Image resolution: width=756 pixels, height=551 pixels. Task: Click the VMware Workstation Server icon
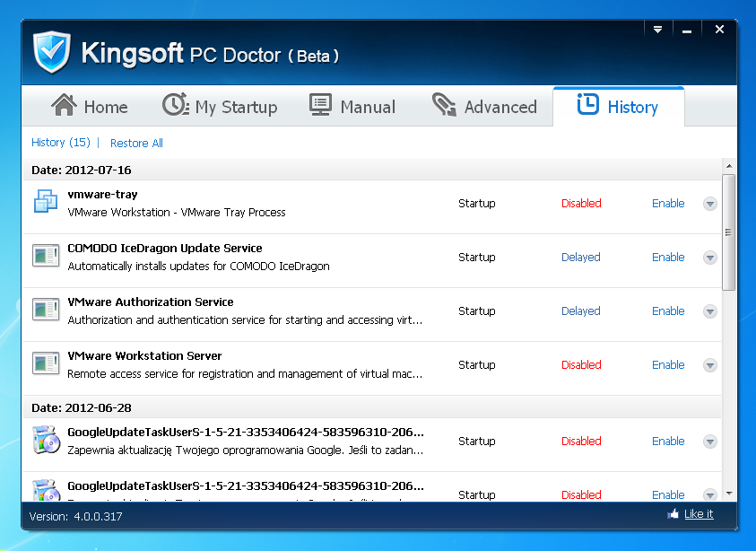coord(46,363)
